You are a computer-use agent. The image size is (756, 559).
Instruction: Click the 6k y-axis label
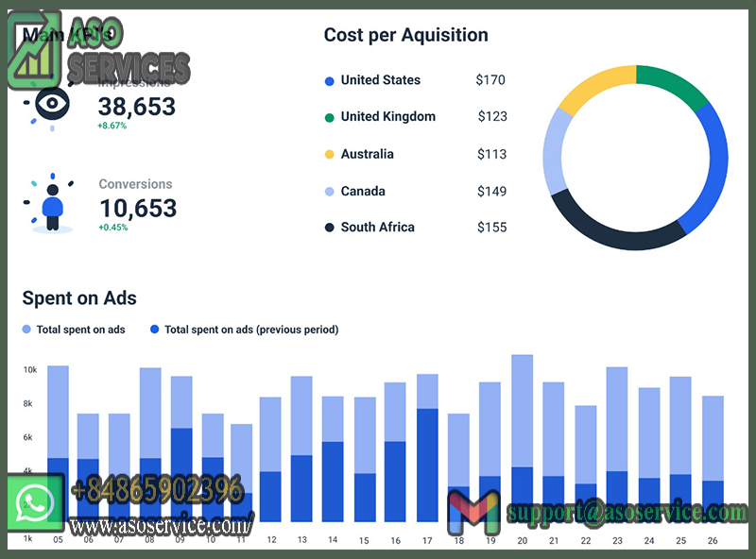click(x=28, y=437)
